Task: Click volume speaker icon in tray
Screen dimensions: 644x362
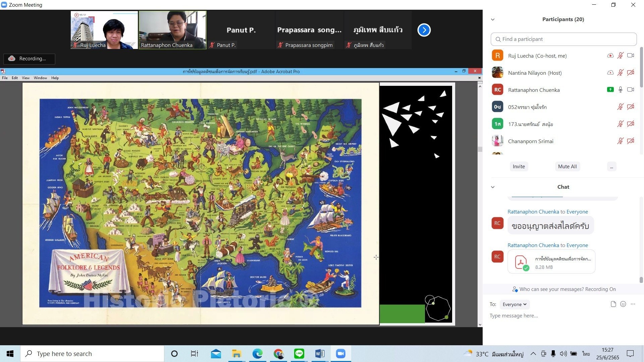Action: [563, 354]
